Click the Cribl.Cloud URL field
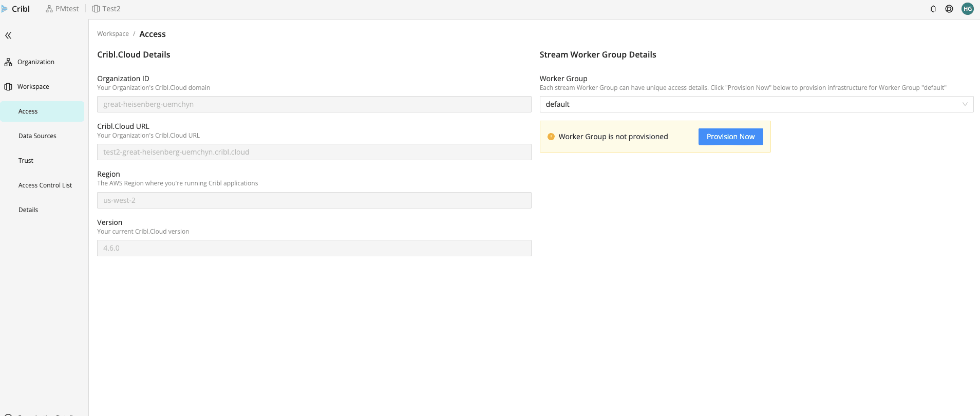The height and width of the screenshot is (416, 980). coord(314,152)
